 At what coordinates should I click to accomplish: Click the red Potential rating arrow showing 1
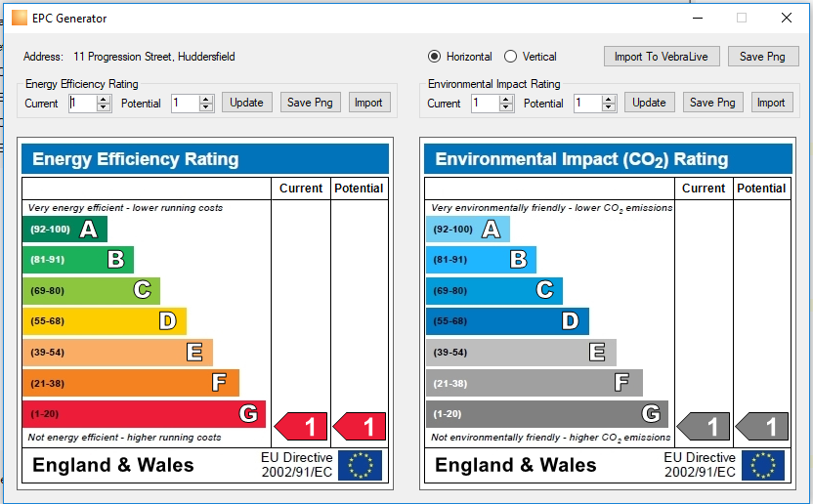[360, 426]
